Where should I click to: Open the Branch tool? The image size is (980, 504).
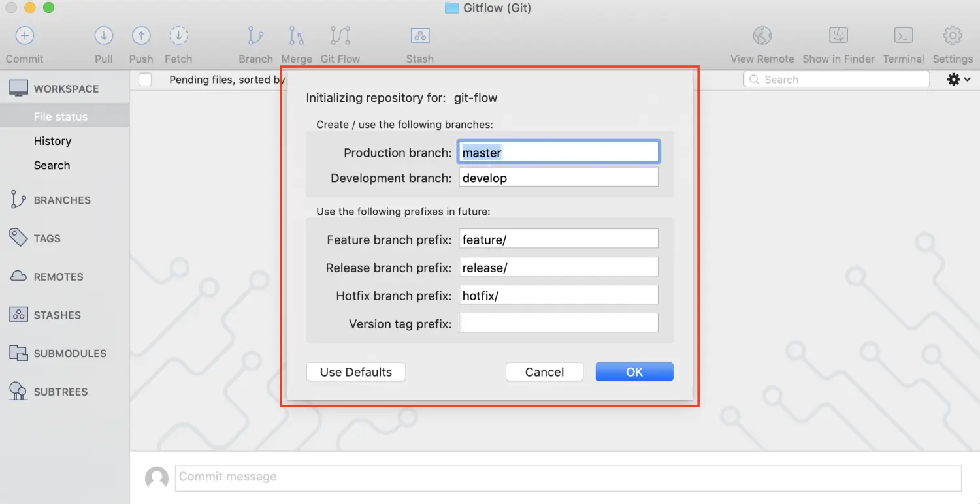tap(255, 36)
